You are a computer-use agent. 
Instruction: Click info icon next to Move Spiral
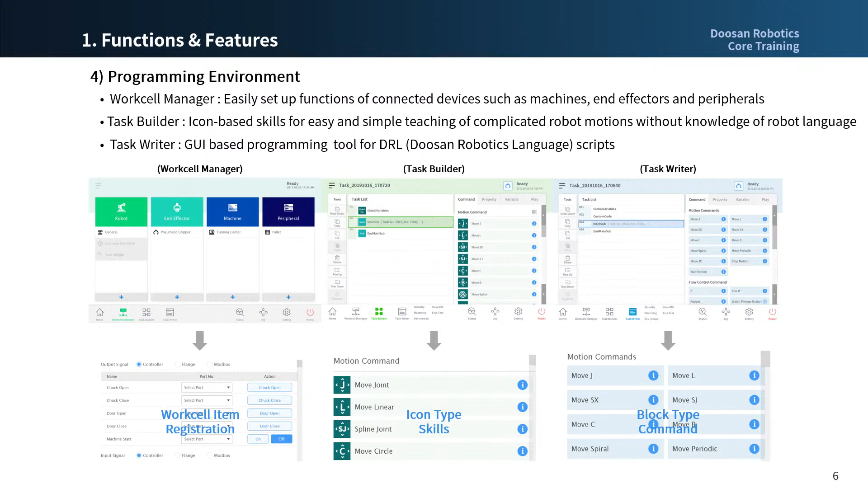tap(653, 449)
